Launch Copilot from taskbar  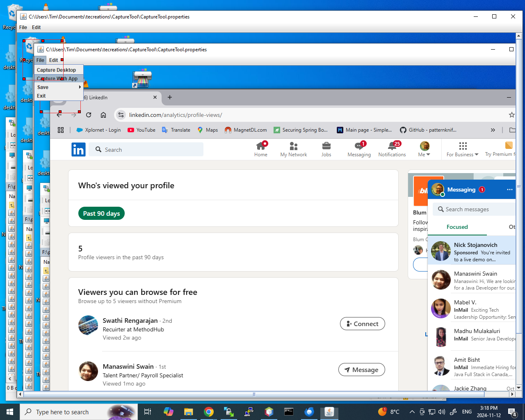pyautogui.click(x=168, y=412)
